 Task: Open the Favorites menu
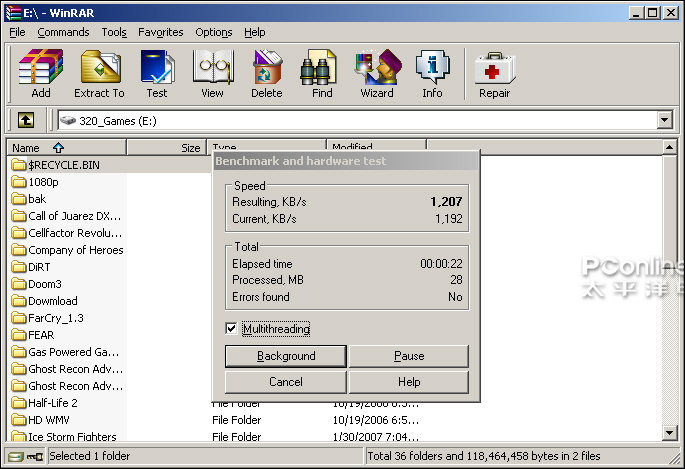click(x=161, y=32)
